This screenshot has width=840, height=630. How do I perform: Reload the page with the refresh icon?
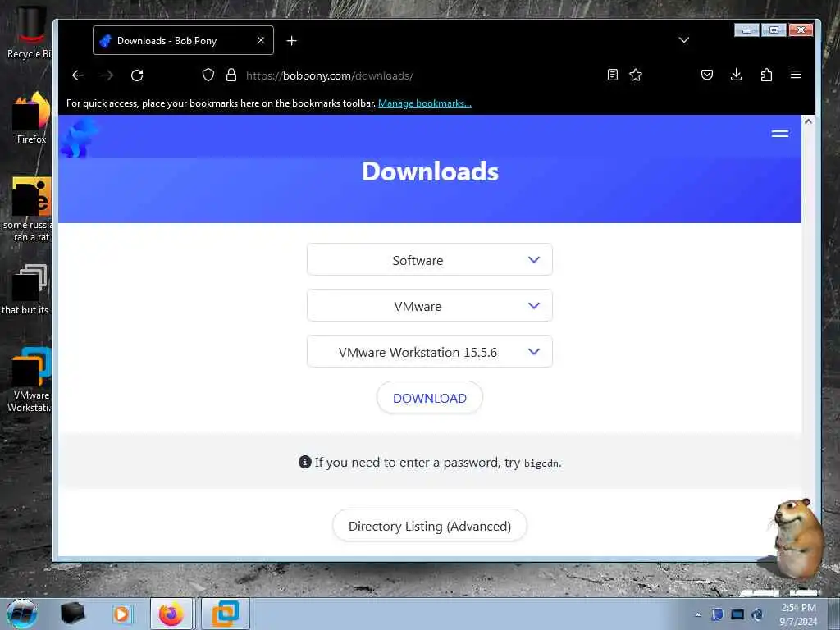tap(137, 75)
